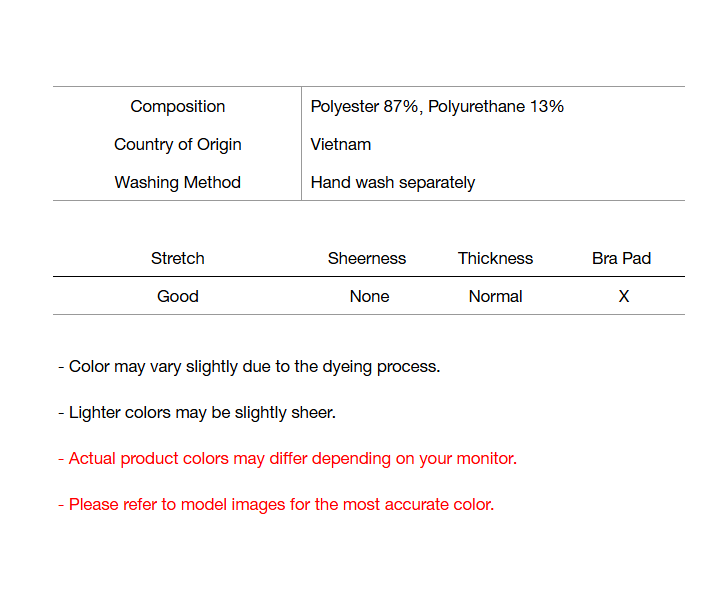Click the 'Good' stretch value
Screen dimensions: 728x600
tap(178, 296)
